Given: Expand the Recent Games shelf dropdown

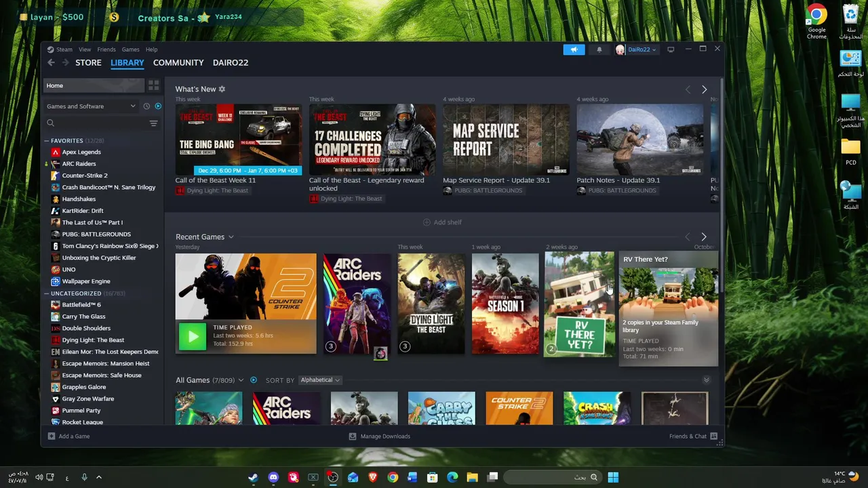Looking at the screenshot, I should pyautogui.click(x=231, y=237).
